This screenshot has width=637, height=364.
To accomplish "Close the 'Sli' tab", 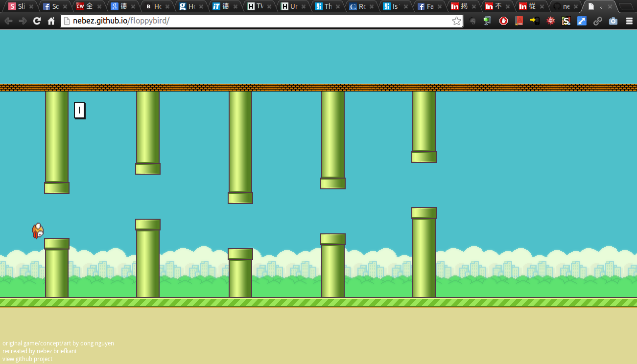I will point(31,7).
